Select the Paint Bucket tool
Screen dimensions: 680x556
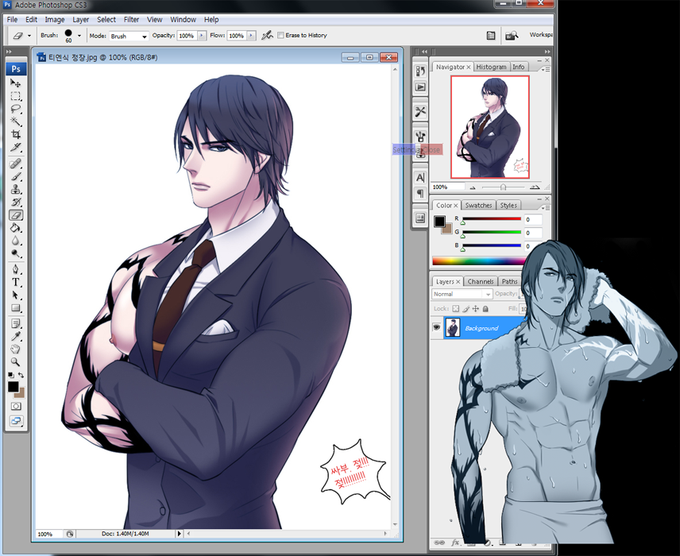point(16,228)
